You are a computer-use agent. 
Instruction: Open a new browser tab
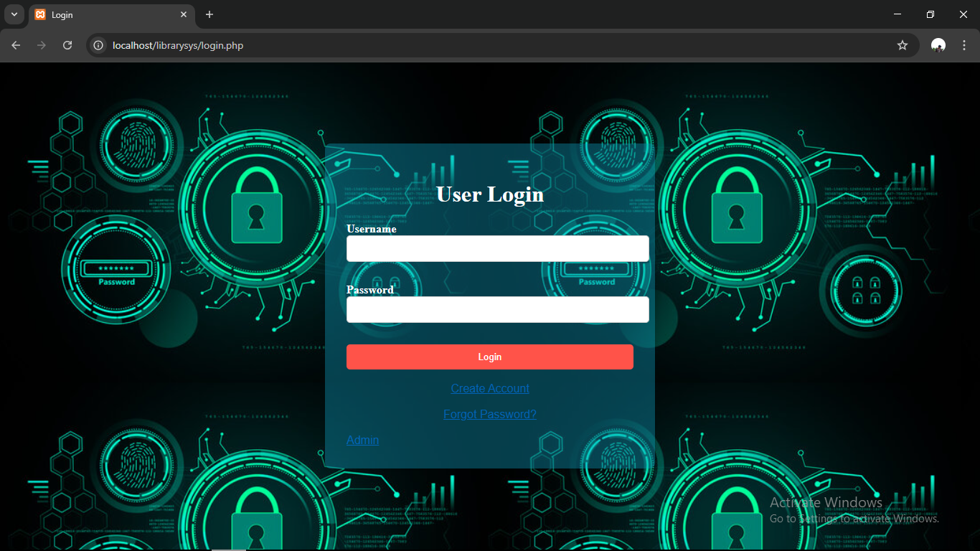209,14
